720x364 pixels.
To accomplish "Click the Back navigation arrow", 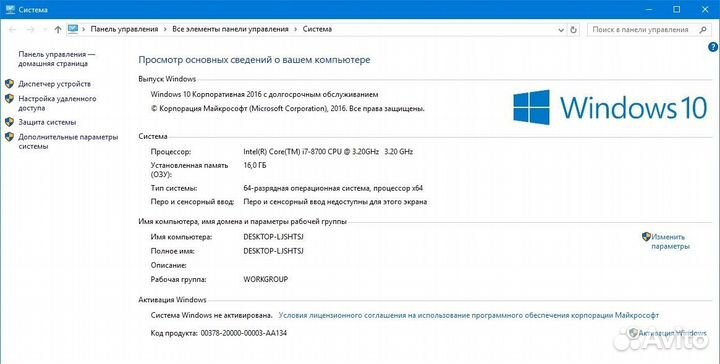I will [x=12, y=29].
